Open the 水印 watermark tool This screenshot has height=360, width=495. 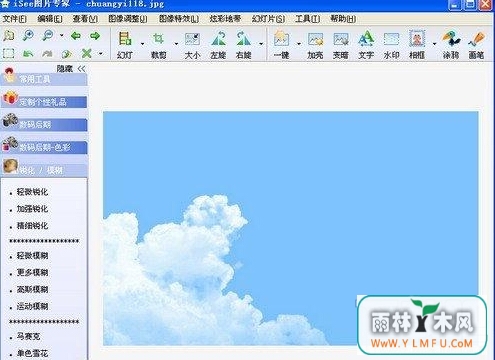(391, 45)
